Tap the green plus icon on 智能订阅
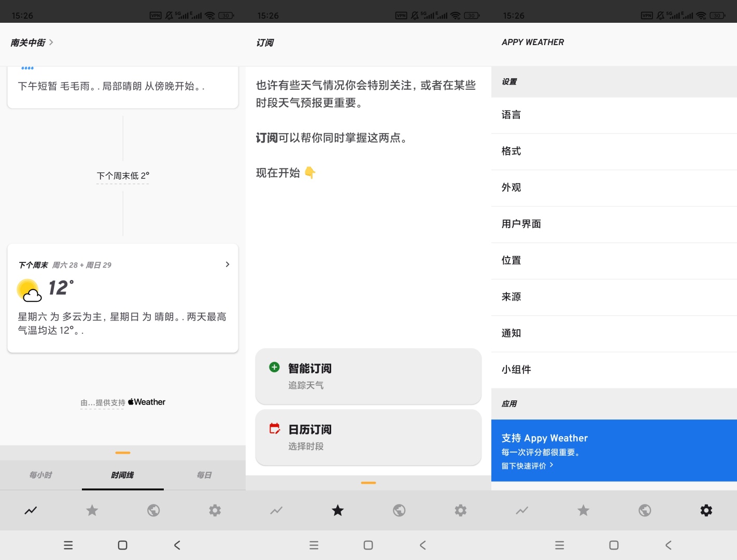 pos(275,367)
